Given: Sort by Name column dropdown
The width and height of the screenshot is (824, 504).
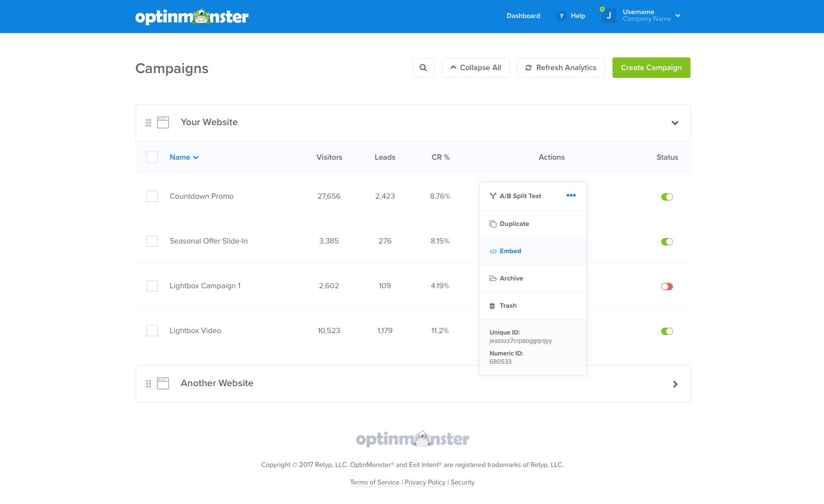Looking at the screenshot, I should (184, 157).
